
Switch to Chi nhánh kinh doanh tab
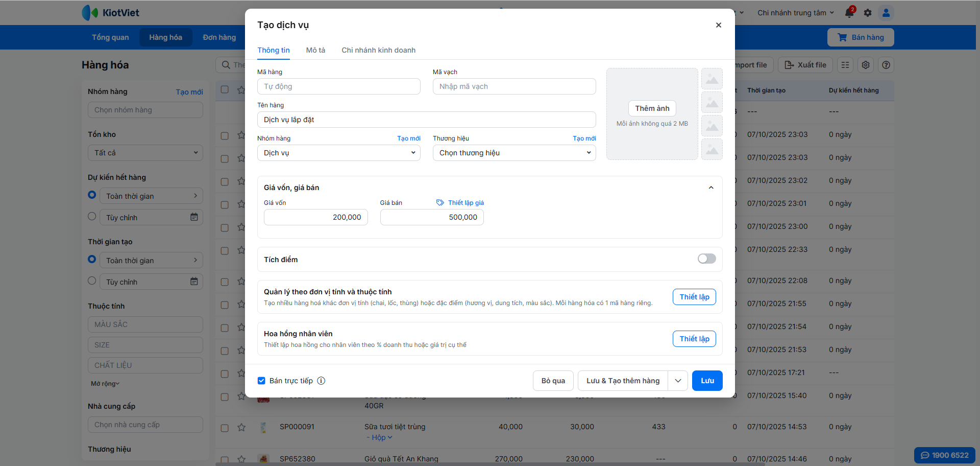click(x=378, y=50)
